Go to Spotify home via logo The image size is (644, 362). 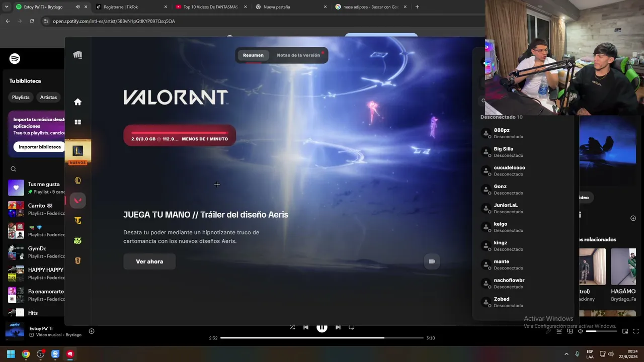(x=15, y=59)
